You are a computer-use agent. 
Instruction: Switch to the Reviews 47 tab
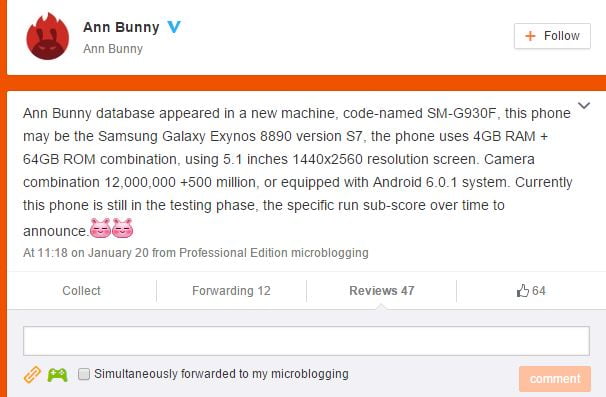pos(381,291)
